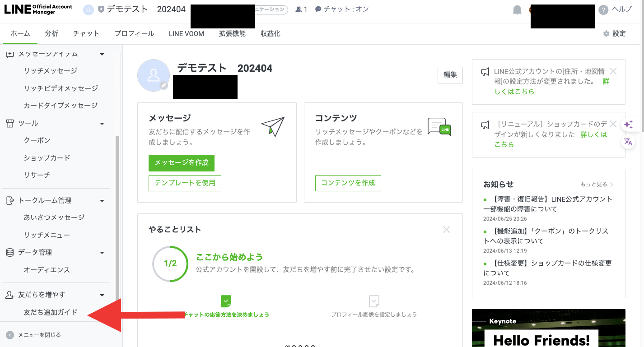Click the data management database icon
Image resolution: width=644 pixels, height=347 pixels.
coord(10,252)
